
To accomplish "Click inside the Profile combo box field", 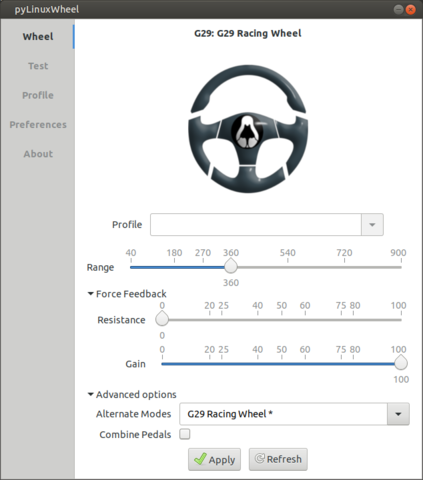I will click(256, 225).
